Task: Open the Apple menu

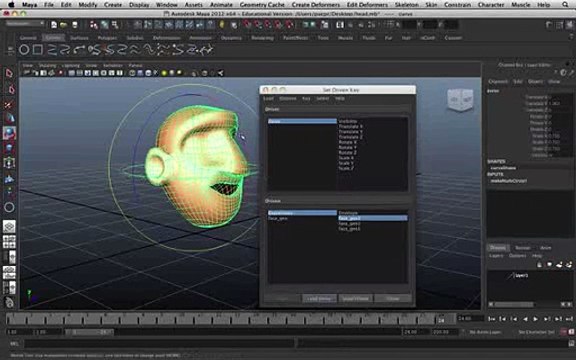Action: click(11, 5)
